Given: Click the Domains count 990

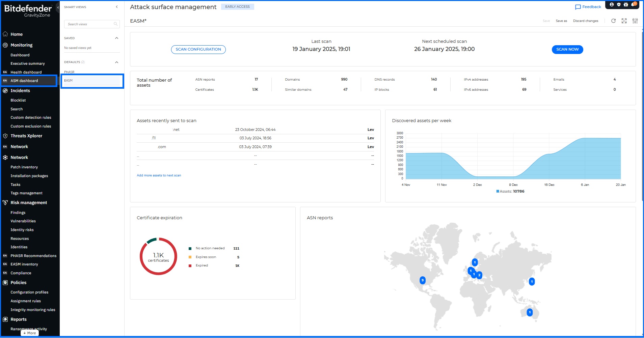Looking at the screenshot, I should 344,79.
